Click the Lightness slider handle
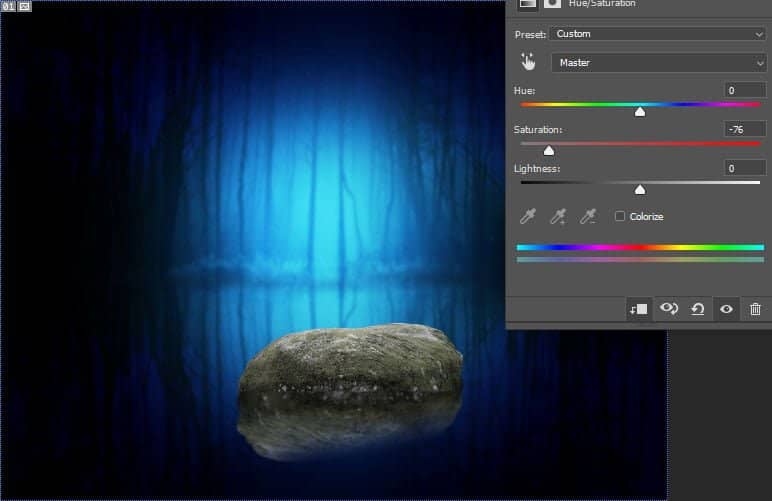 click(640, 189)
